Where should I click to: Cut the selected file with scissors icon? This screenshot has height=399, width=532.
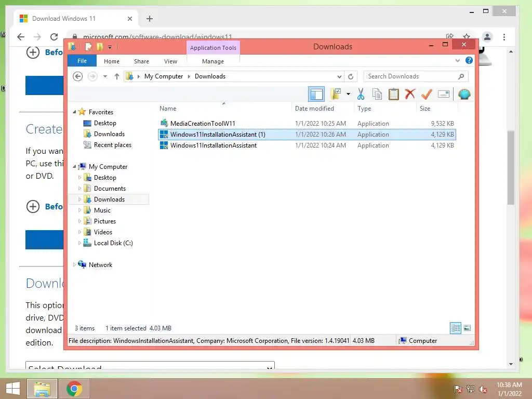click(x=361, y=94)
